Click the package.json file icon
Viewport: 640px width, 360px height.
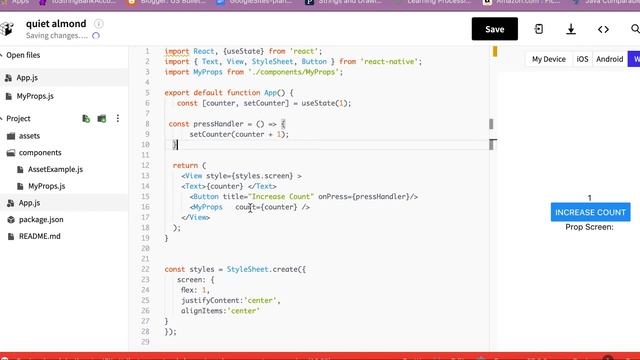(x=11, y=220)
